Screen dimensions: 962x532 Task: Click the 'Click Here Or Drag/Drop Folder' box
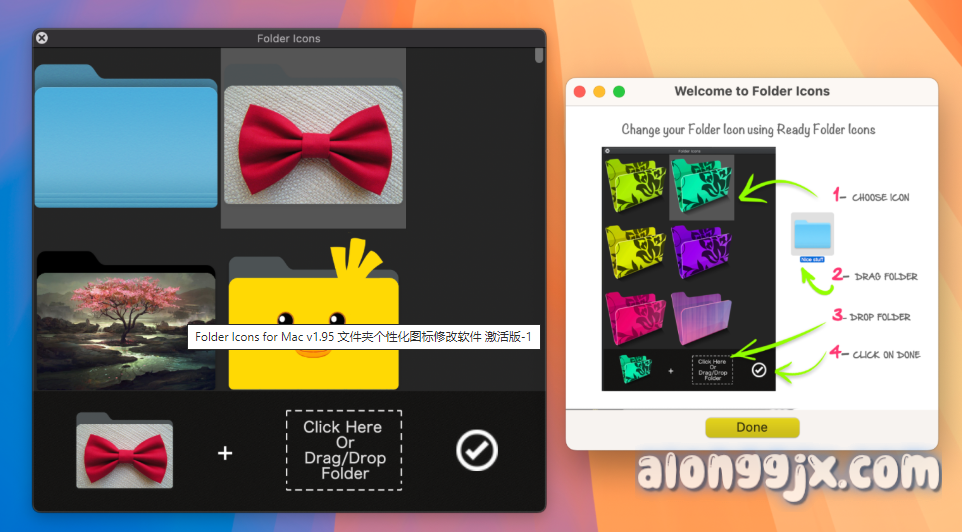click(344, 450)
